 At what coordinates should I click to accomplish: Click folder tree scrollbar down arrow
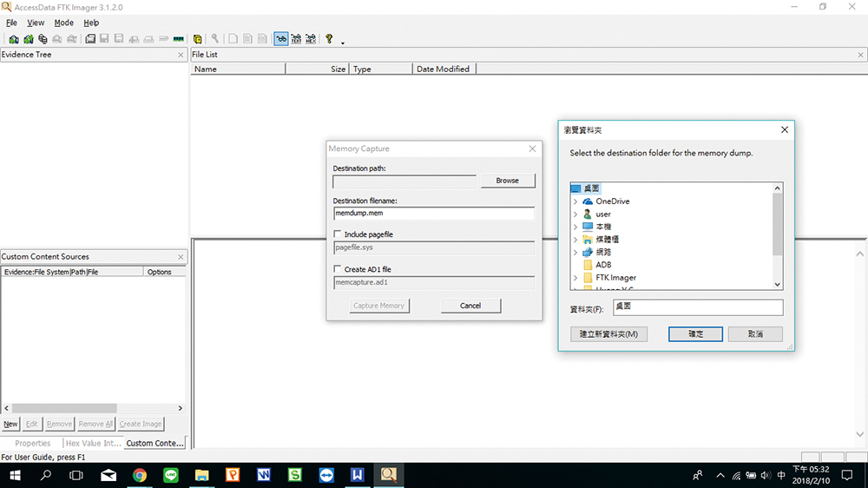click(777, 284)
